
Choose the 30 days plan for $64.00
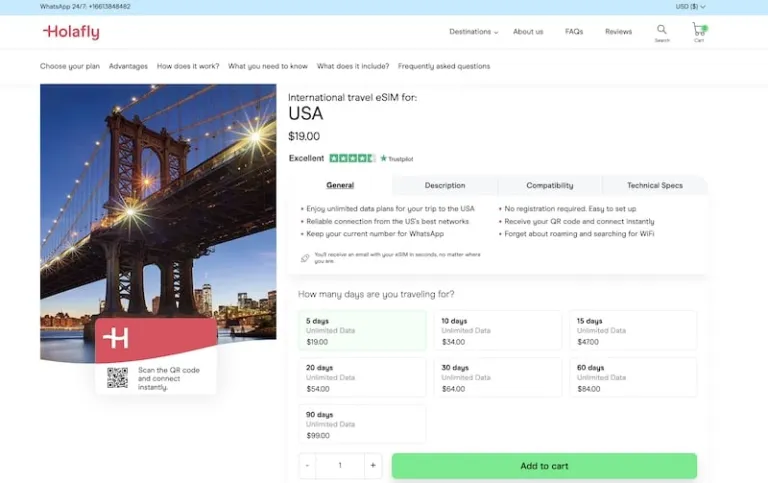498,377
